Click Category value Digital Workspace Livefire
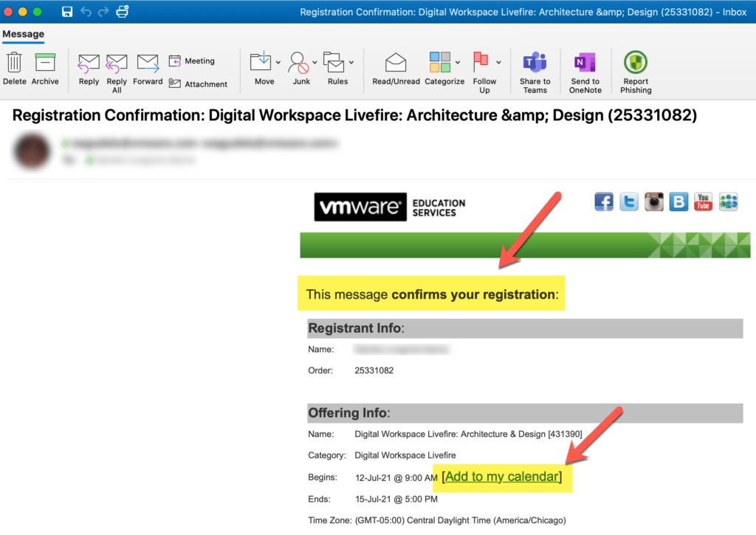Viewport: 756px width, 535px height. click(x=405, y=455)
